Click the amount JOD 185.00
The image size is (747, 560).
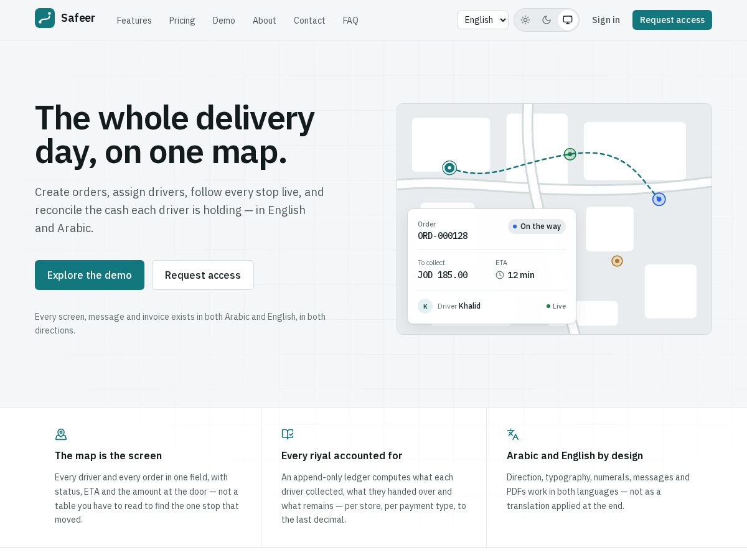tap(443, 275)
